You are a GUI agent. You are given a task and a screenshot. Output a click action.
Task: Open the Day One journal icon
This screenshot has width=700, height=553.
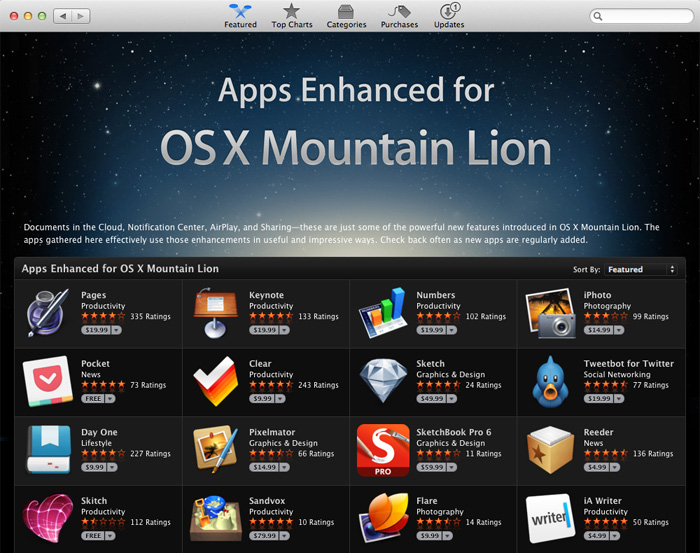pos(48,449)
